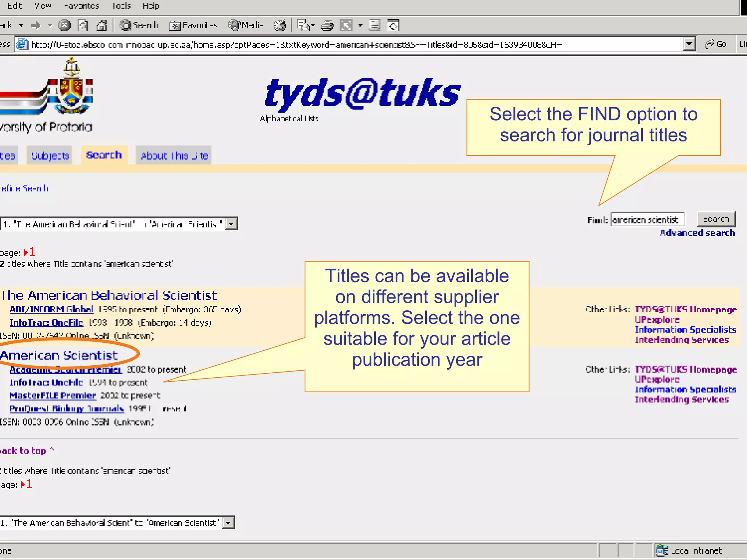Open the Media toolbar button
Image resolution: width=747 pixels, height=560 pixels.
245,25
